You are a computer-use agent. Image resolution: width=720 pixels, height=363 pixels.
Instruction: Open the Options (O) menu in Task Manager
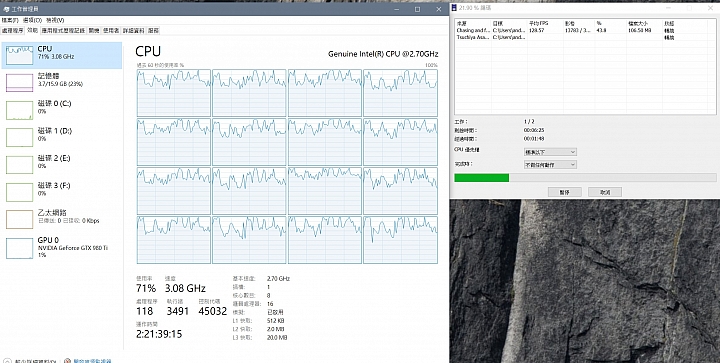[32, 20]
